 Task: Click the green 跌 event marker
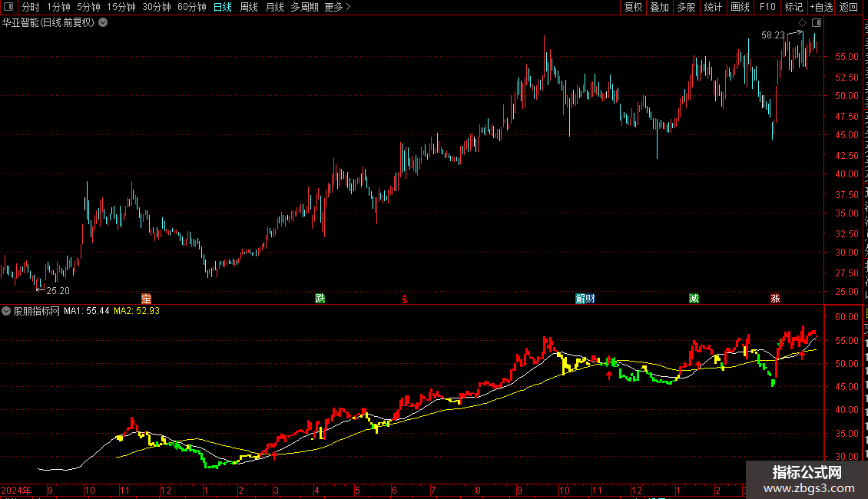click(320, 299)
